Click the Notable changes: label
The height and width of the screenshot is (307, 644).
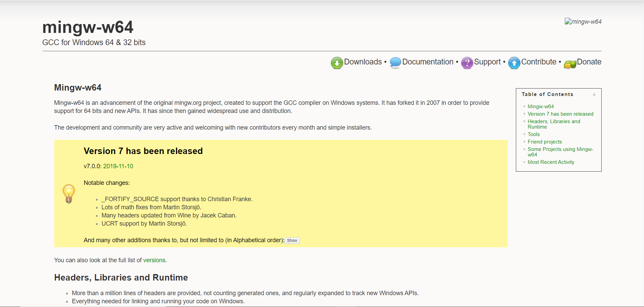click(107, 183)
